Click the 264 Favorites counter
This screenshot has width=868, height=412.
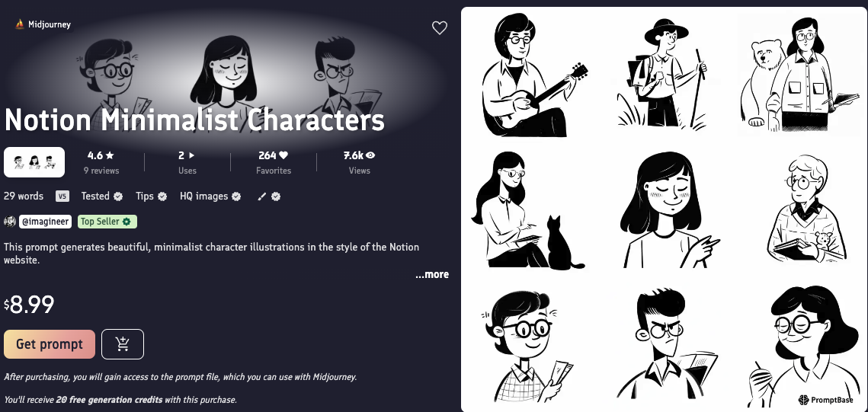pyautogui.click(x=274, y=162)
